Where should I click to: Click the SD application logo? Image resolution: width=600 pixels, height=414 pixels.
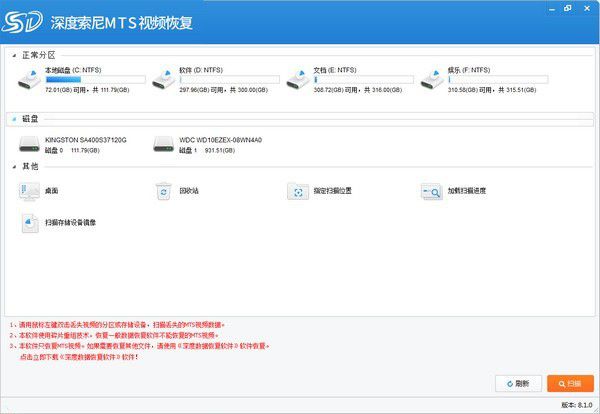click(x=22, y=22)
